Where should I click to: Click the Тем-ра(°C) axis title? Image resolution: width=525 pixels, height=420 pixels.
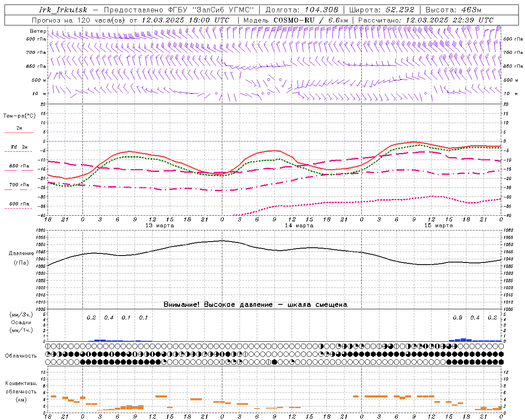[x=19, y=116]
